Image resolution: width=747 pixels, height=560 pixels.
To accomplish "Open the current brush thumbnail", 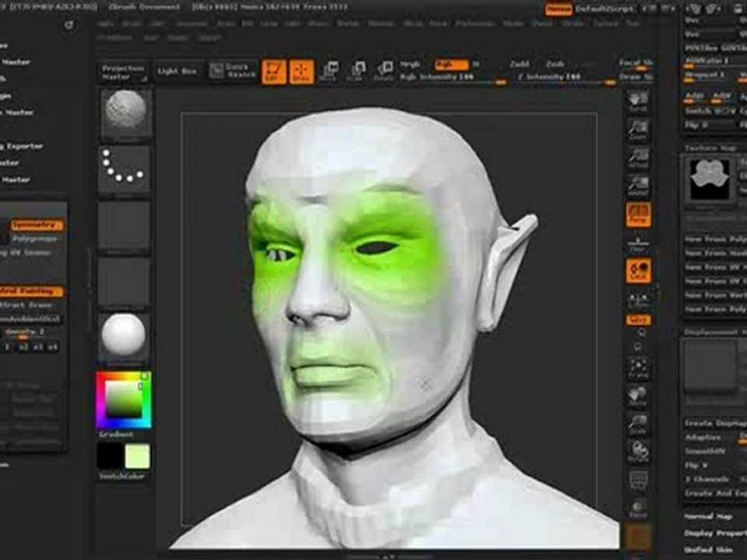I will (125, 114).
